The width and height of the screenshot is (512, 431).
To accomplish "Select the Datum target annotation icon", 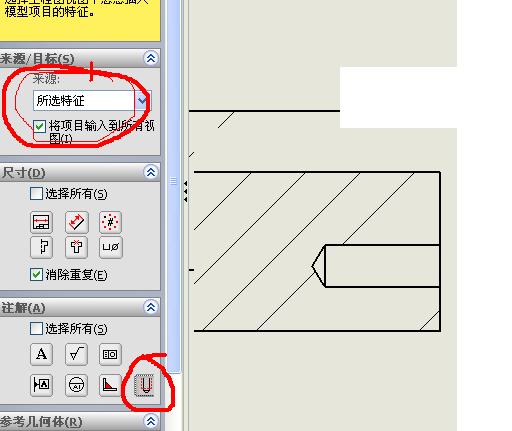I will click(x=77, y=385).
